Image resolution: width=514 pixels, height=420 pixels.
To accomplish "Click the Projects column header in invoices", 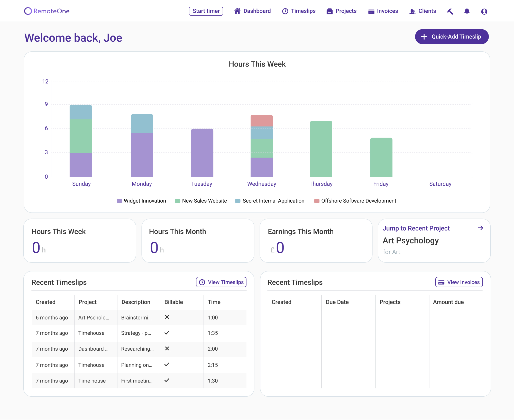I will [x=390, y=302].
